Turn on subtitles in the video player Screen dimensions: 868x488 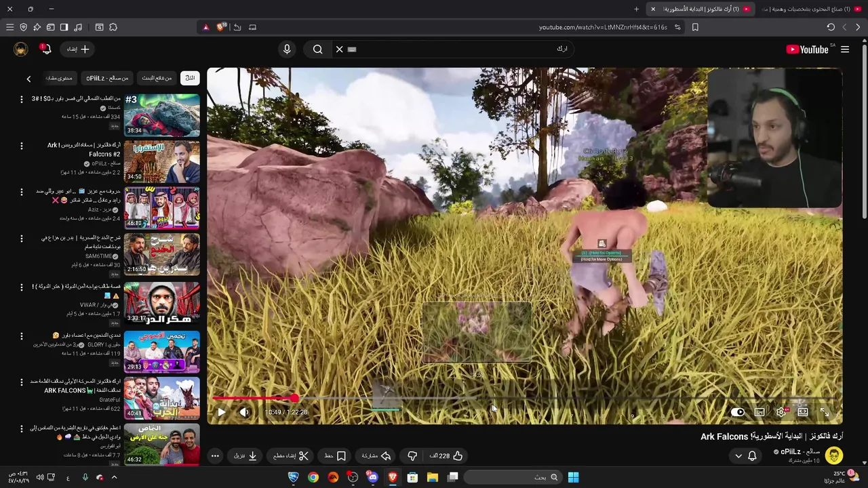pos(759,412)
